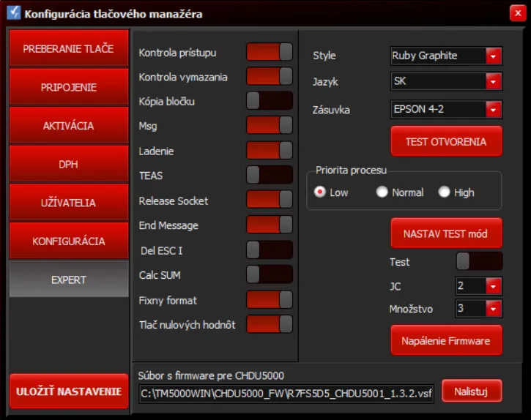
Task: Go to the UŽÍVATELIA tab
Action: click(68, 203)
